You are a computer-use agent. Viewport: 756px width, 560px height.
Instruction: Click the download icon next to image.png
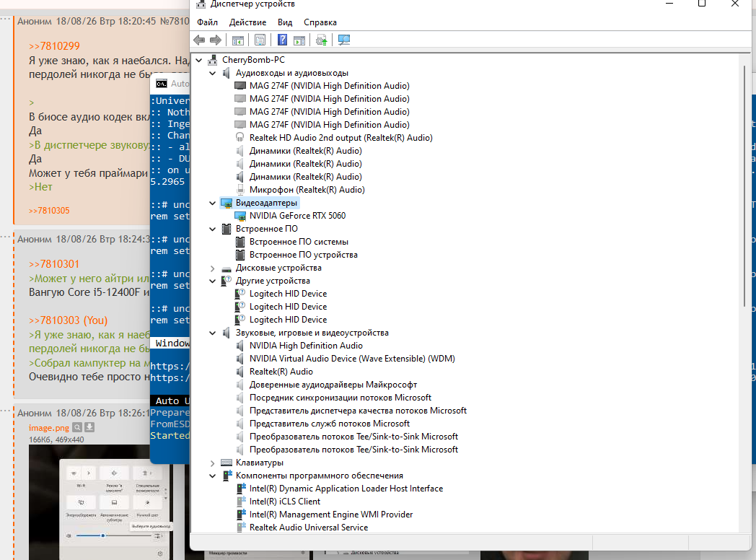[89, 427]
